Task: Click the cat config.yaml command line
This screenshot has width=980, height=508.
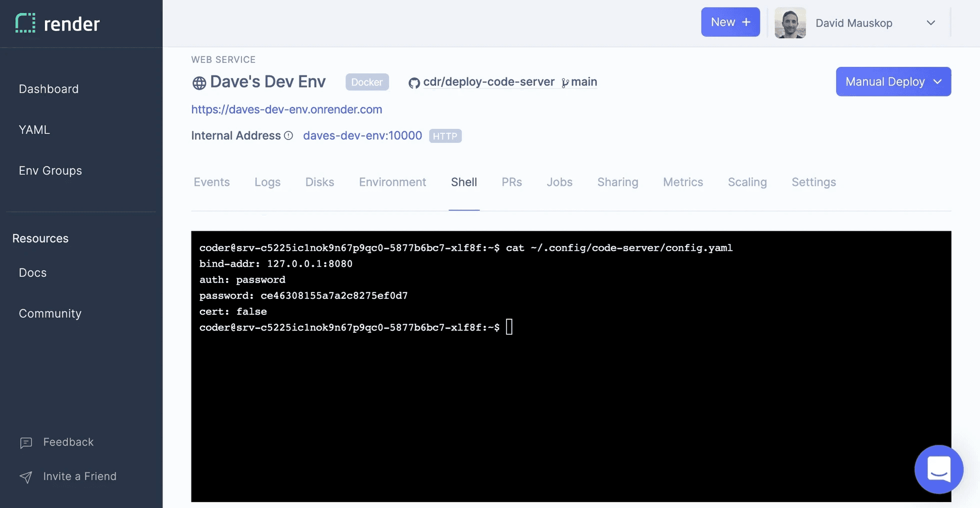Action: [466, 248]
